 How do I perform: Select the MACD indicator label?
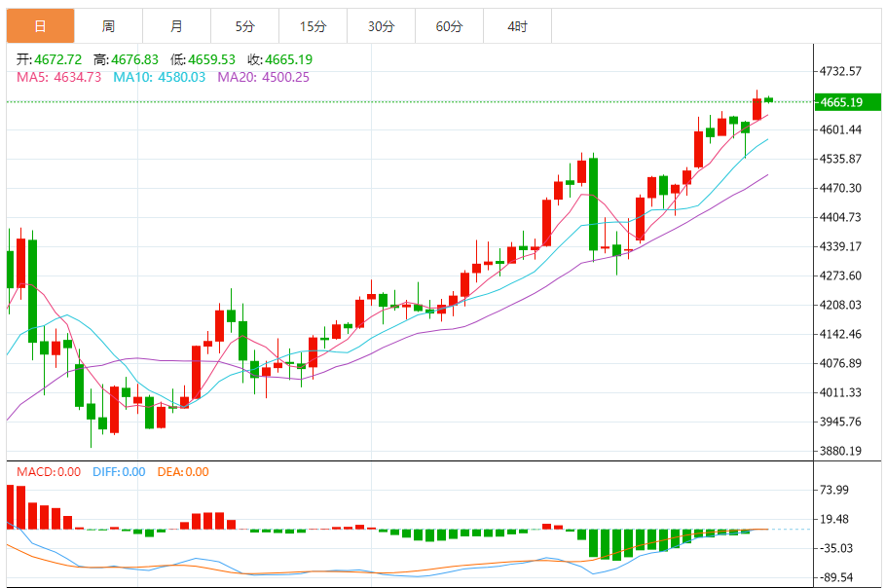(x=49, y=472)
